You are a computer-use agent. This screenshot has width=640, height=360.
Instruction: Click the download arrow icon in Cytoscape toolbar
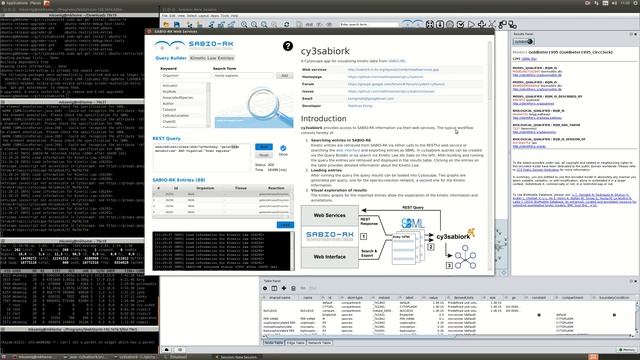(x=440, y=24)
